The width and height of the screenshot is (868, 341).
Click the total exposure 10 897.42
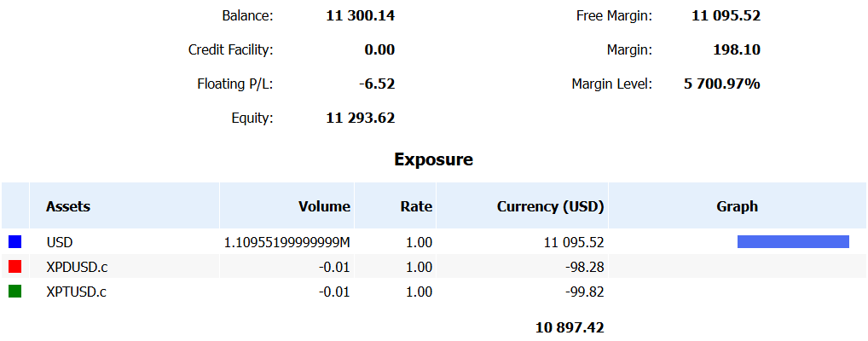570,327
